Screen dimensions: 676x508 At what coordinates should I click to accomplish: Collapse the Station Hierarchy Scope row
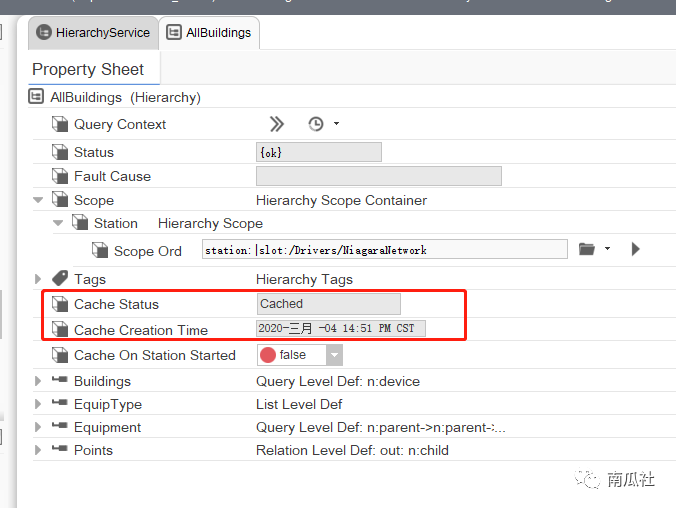coord(58,223)
